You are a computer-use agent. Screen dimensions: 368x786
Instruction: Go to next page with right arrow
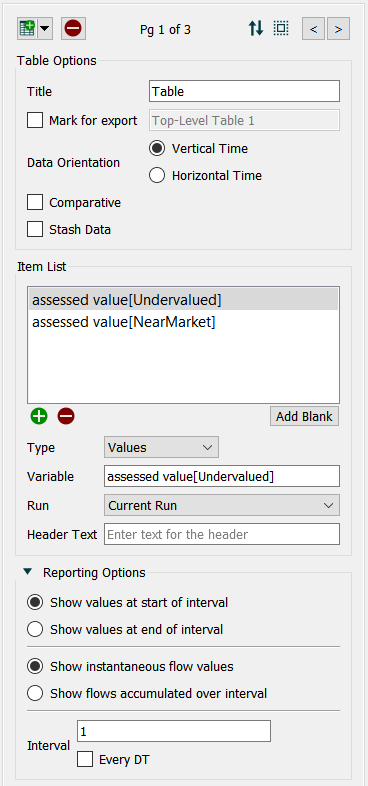[x=338, y=29]
